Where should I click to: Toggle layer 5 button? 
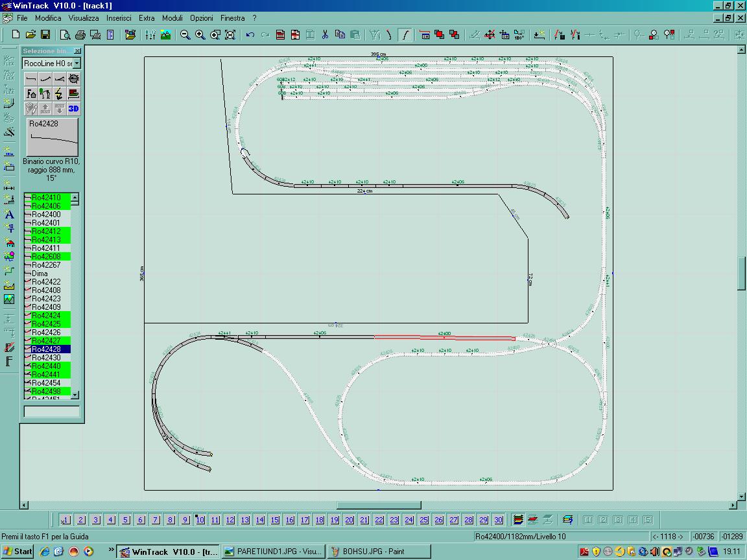point(125,520)
